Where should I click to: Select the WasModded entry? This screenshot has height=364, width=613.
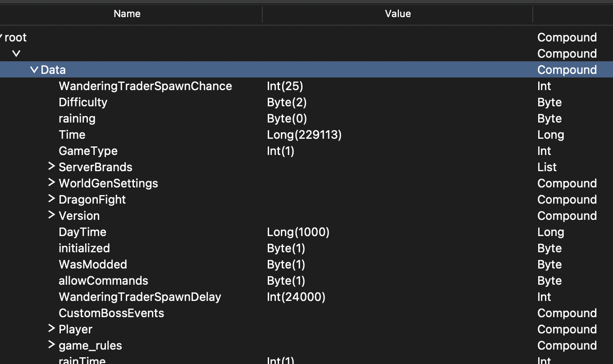point(93,264)
